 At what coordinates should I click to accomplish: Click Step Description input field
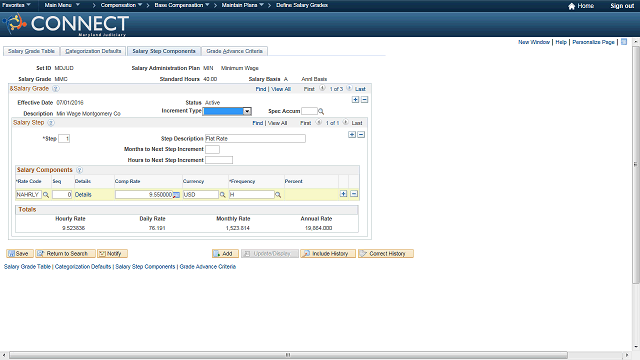pyautogui.click(x=255, y=139)
